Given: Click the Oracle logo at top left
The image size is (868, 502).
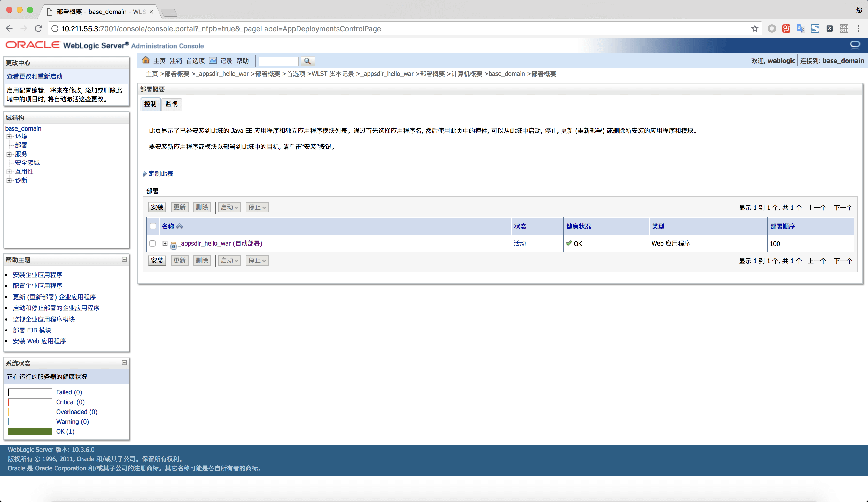Looking at the screenshot, I should click(32, 45).
